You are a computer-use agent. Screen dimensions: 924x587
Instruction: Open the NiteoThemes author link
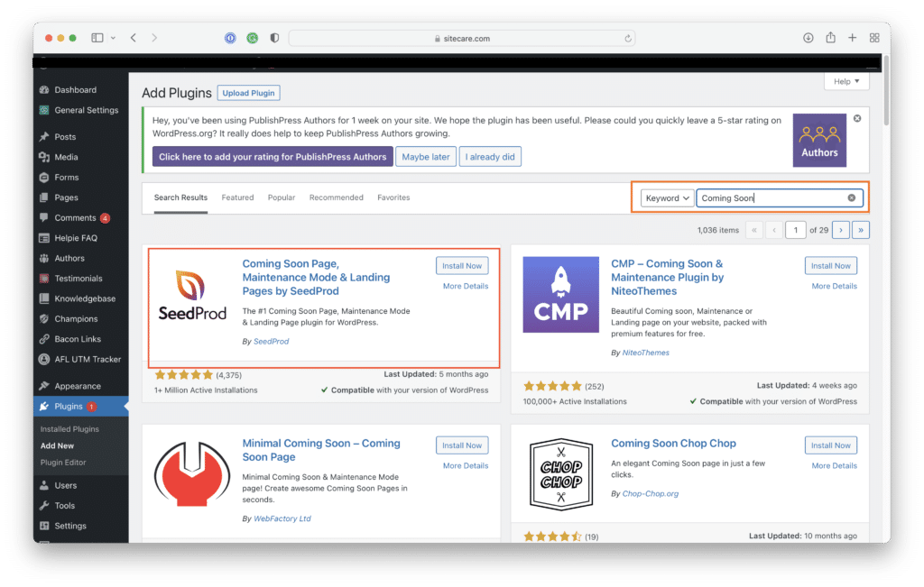click(x=646, y=353)
